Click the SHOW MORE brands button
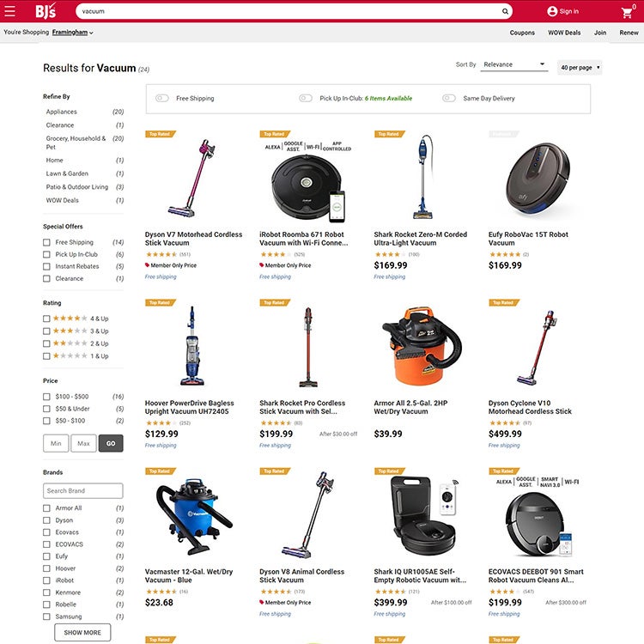Image resolution: width=644 pixels, height=644 pixels. [82, 633]
